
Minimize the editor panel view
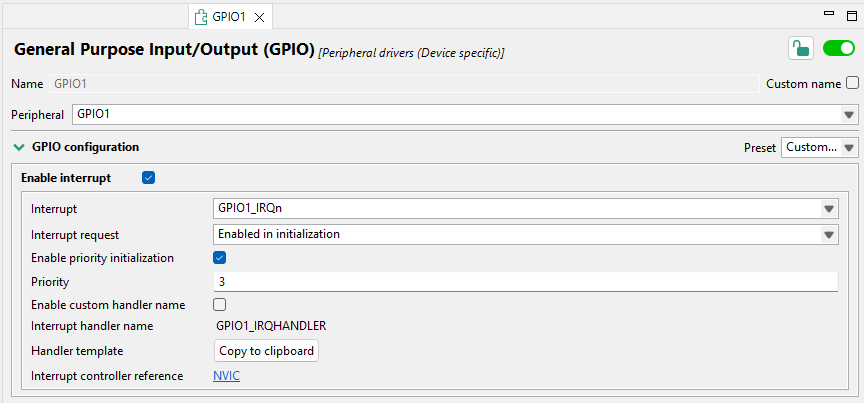pyautogui.click(x=827, y=14)
